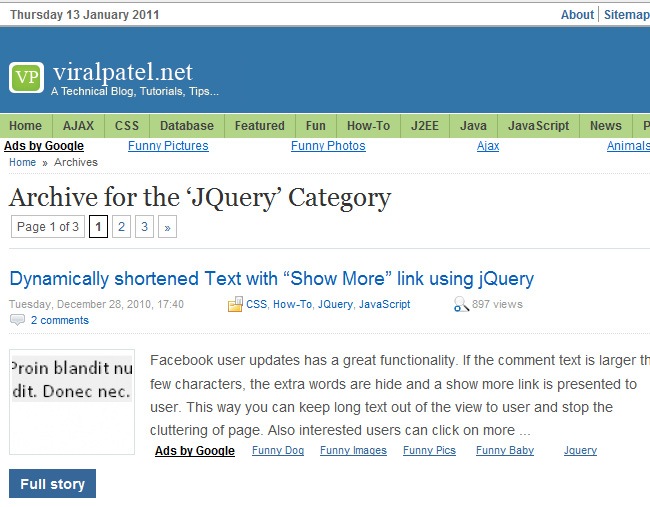Screen dimensions: 650x507
Task: Select the CSS navigation item
Action: pyautogui.click(x=127, y=126)
